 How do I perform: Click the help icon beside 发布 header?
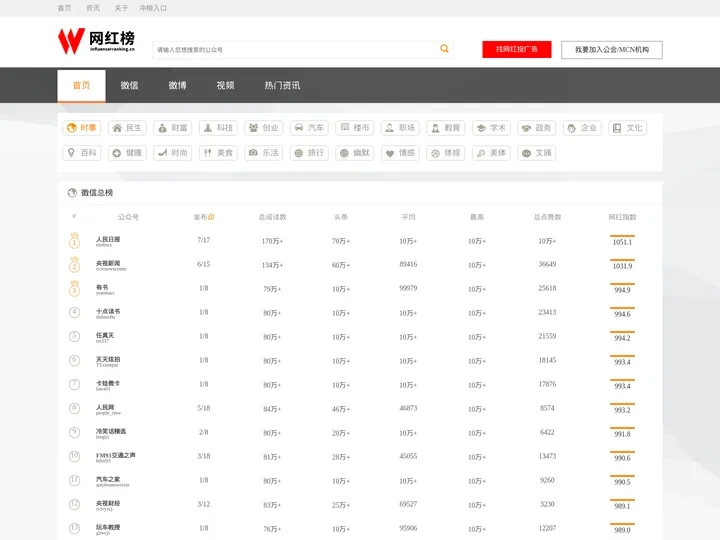click(211, 217)
